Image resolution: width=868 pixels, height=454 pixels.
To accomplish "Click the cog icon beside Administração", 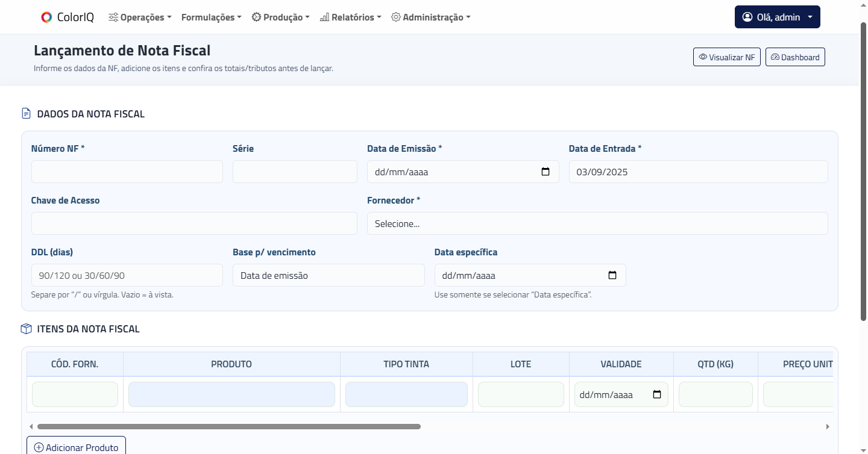I will [396, 17].
